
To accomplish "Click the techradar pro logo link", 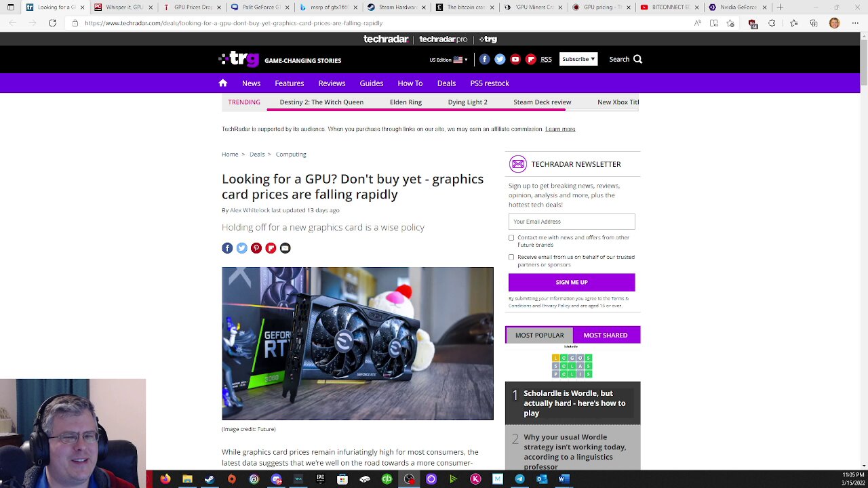I will click(443, 39).
